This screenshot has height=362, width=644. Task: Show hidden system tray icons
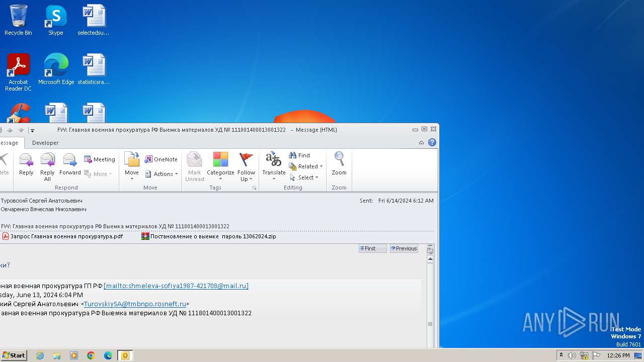(561, 355)
